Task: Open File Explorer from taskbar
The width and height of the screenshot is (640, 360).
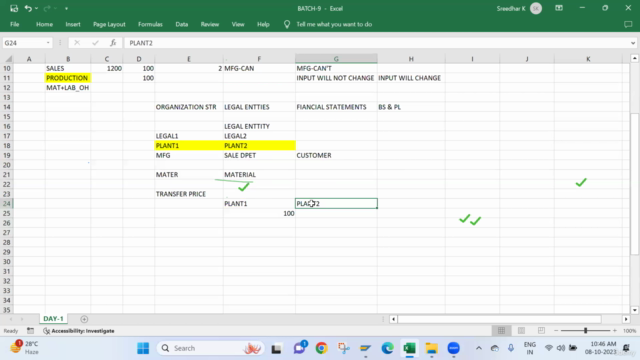Action: click(431, 348)
